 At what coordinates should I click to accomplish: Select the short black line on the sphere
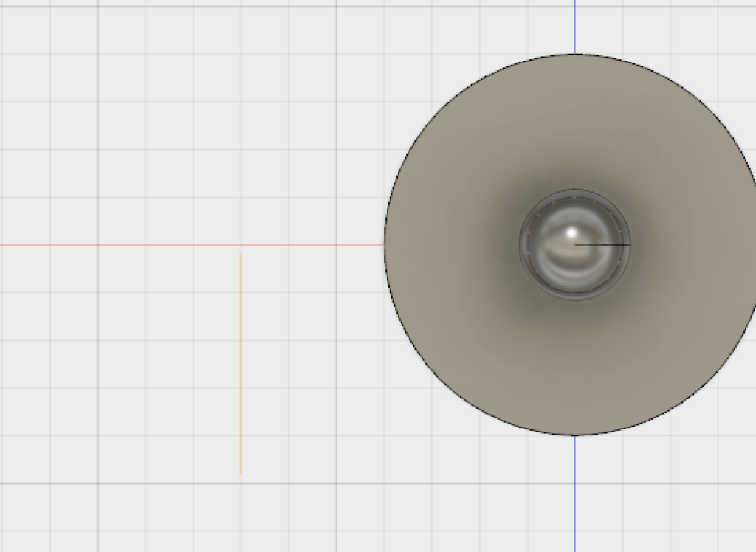(602, 245)
